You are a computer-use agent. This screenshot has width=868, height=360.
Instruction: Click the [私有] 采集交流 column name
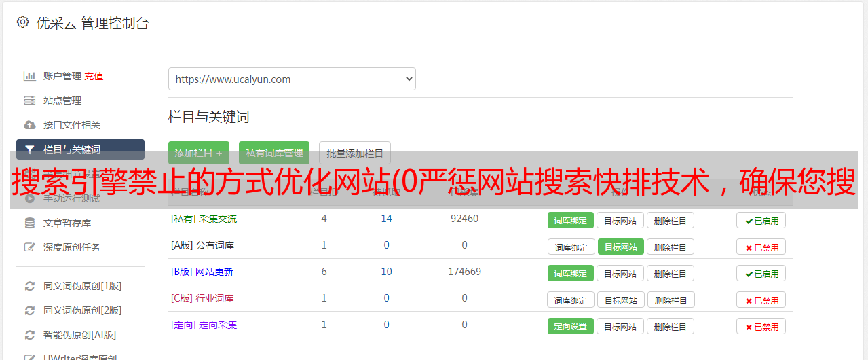[204, 219]
